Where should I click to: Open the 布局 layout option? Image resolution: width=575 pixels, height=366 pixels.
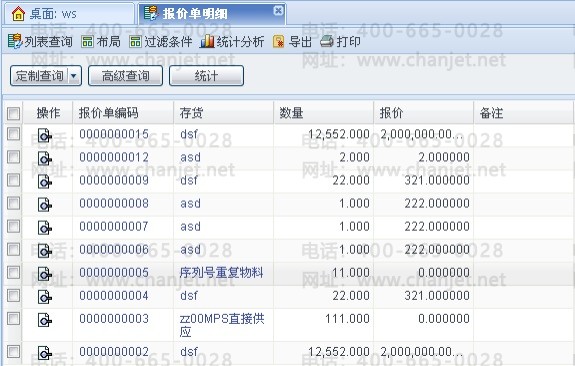point(101,41)
